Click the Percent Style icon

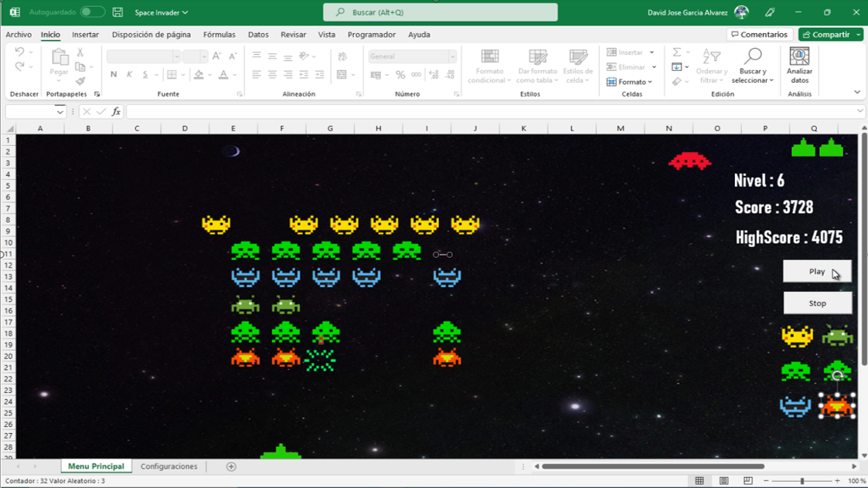click(x=400, y=75)
